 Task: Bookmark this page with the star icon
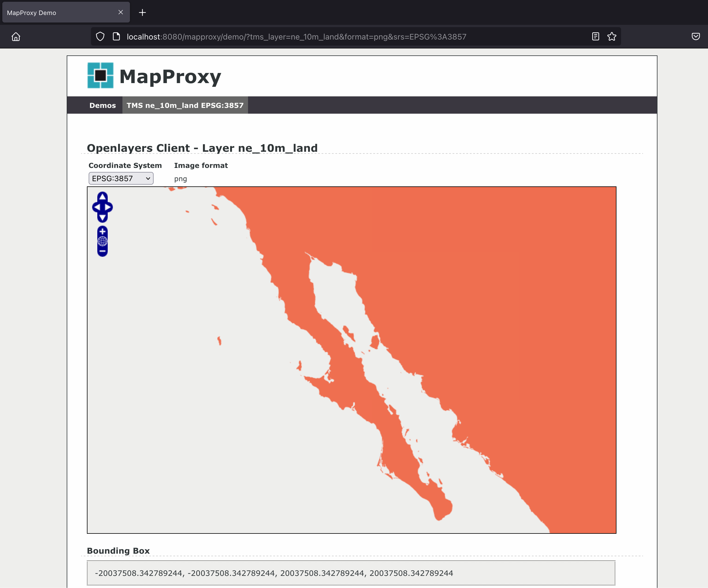click(612, 36)
